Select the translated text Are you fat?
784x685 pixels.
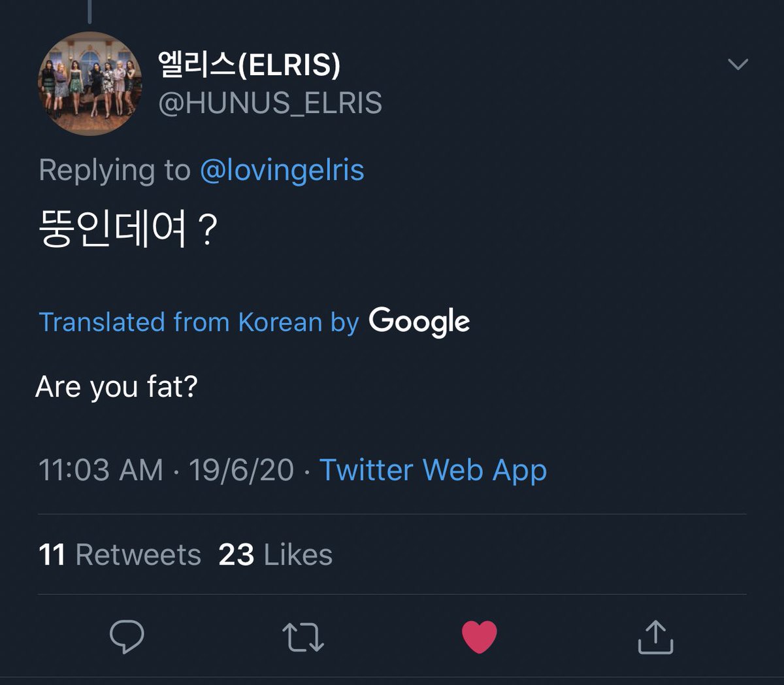116,387
